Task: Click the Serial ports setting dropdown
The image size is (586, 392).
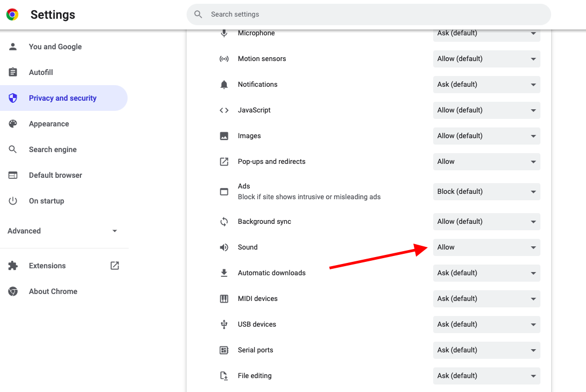Action: (x=486, y=350)
